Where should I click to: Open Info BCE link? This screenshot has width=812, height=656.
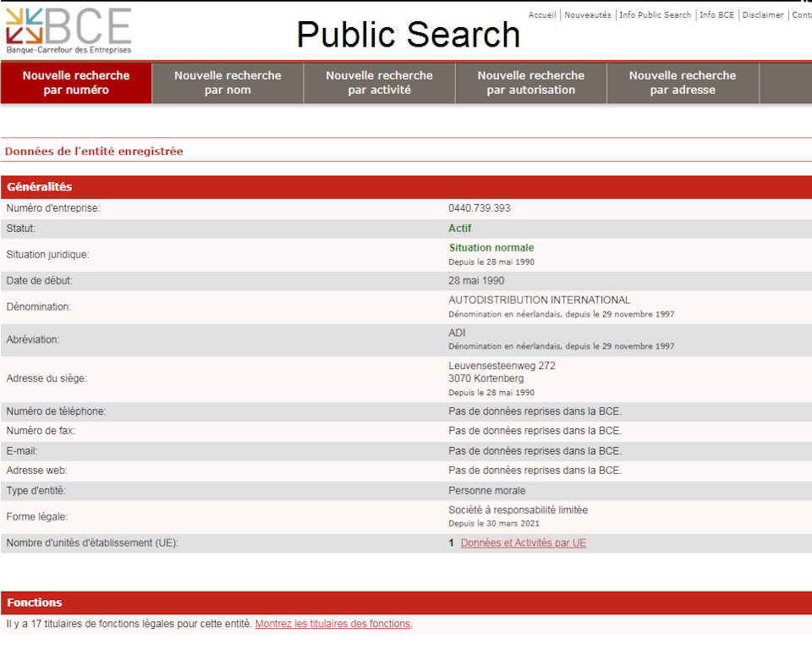click(x=716, y=15)
